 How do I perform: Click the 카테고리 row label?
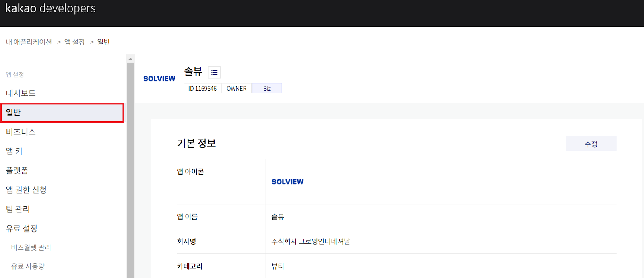coord(190,266)
